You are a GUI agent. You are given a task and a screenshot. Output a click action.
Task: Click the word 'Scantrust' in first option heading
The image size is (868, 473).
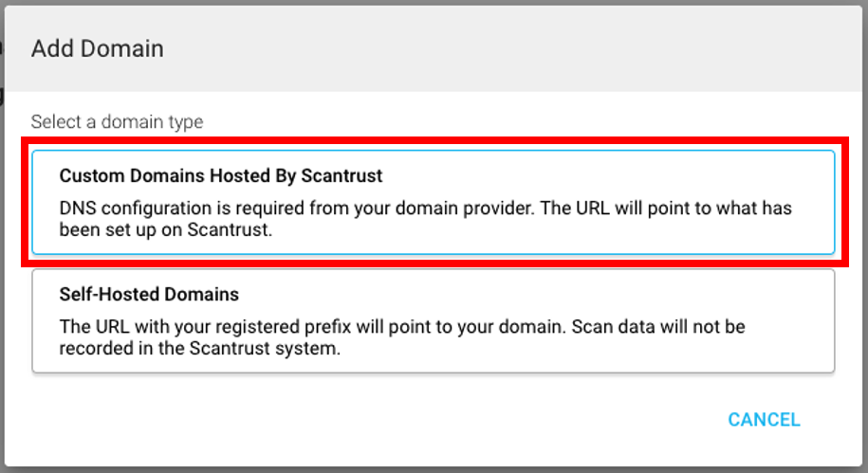345,176
